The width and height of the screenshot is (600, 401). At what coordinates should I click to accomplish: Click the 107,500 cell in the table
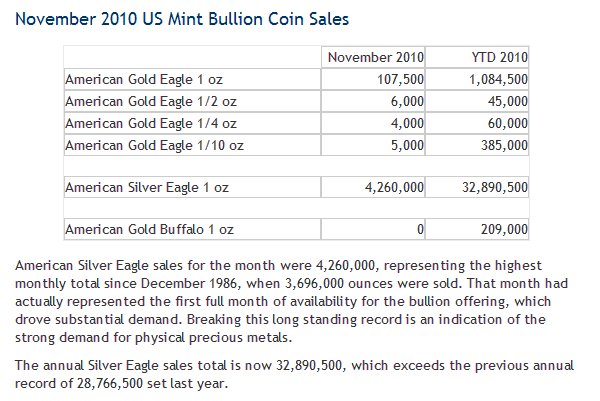tap(398, 79)
